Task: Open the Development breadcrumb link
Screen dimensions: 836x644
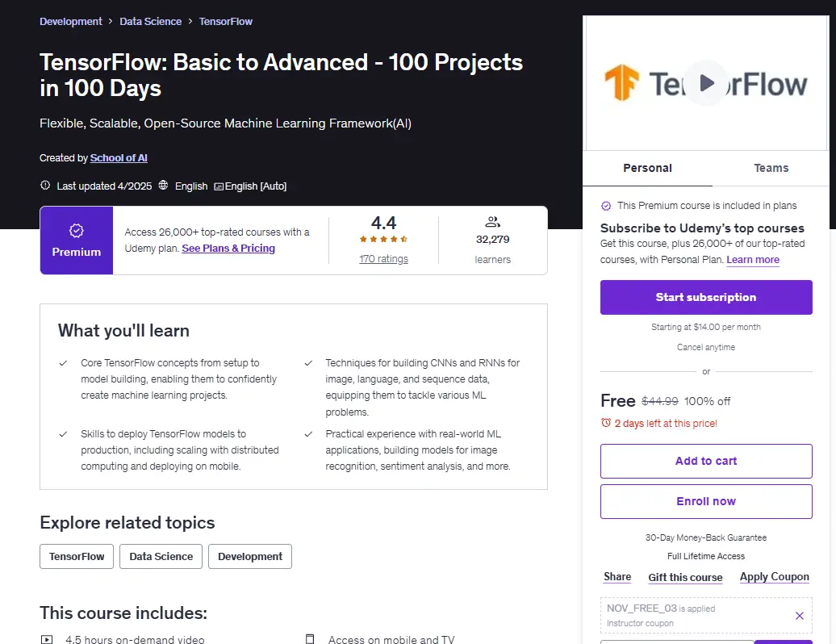Action: pos(70,21)
